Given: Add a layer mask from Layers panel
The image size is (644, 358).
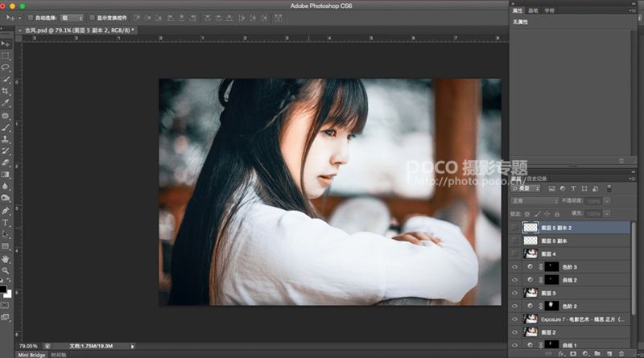Looking at the screenshot, I should [x=573, y=353].
